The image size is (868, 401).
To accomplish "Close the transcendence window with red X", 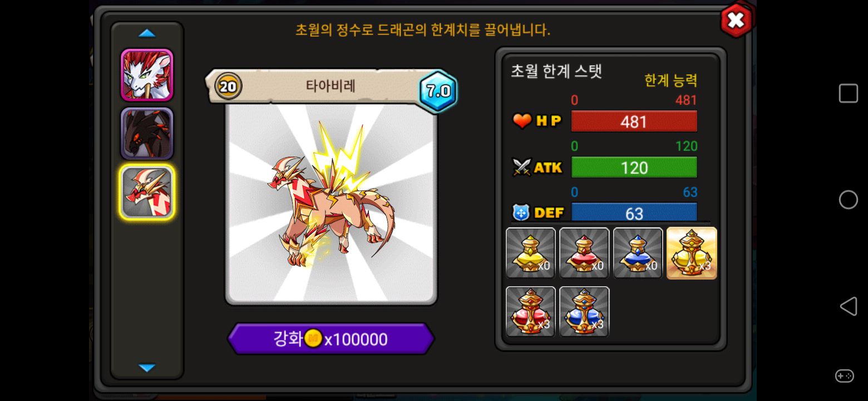I will tap(736, 21).
